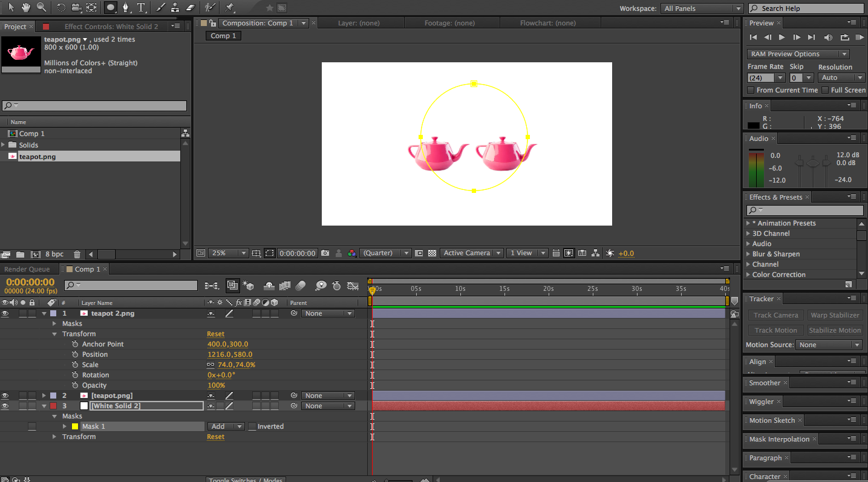The image size is (868, 482).
Task: Select the Clone Stamp tool
Action: point(175,8)
